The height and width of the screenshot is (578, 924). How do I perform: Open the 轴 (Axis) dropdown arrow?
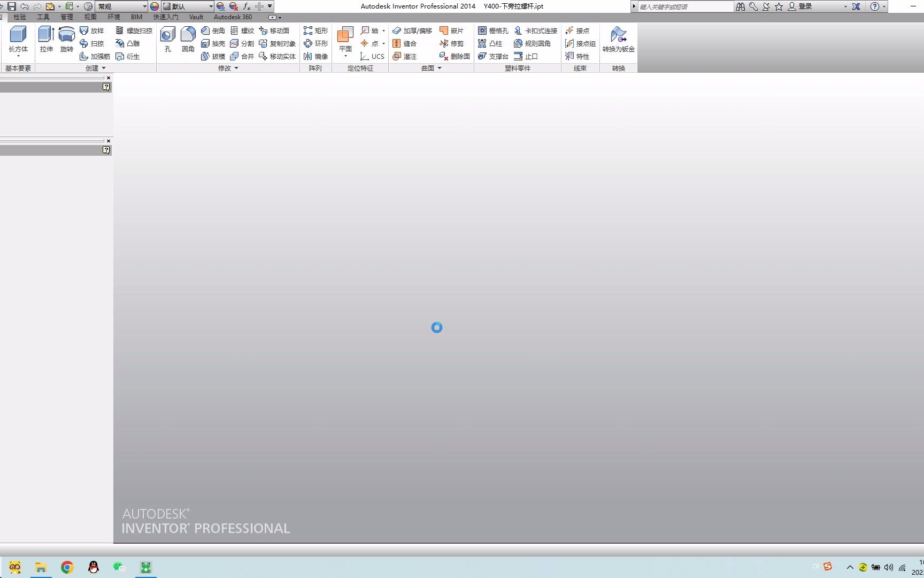[383, 31]
